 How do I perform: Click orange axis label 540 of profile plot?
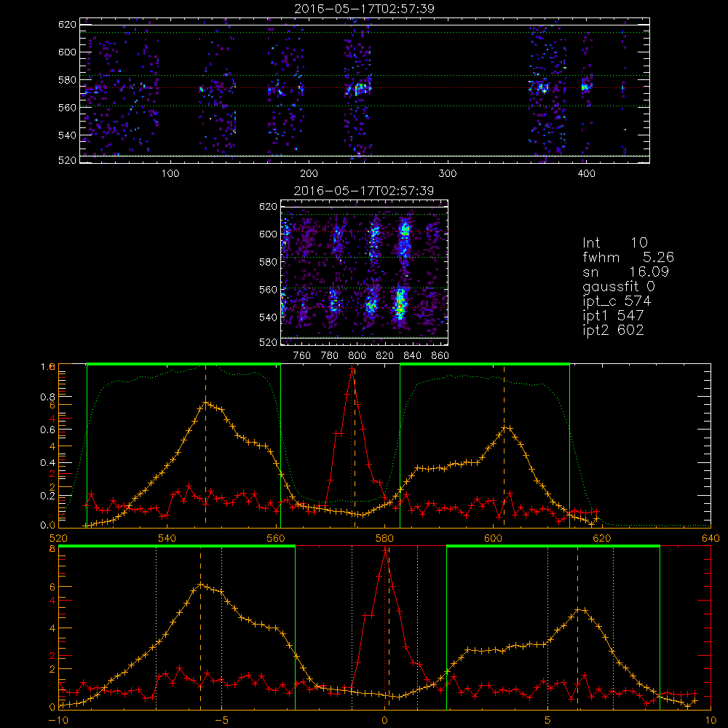point(167,539)
